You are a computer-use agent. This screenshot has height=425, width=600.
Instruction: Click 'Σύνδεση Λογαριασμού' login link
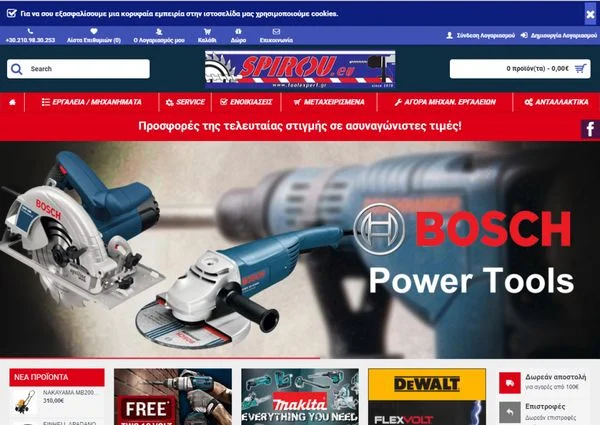click(x=486, y=36)
